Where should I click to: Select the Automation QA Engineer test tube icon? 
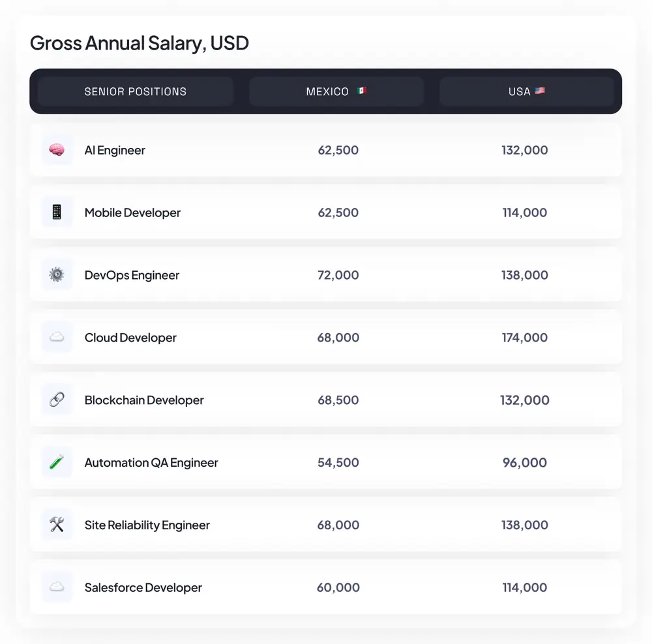coord(57,463)
